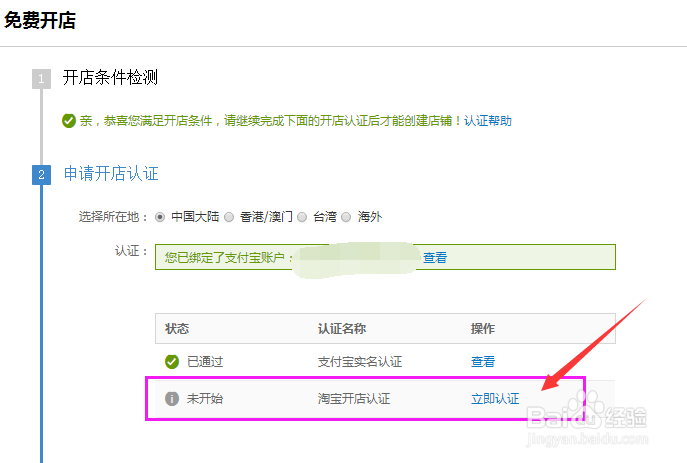Screen dimensions: 687x463
Task: Click the 支付宝实名认证 cell
Action: click(x=360, y=362)
